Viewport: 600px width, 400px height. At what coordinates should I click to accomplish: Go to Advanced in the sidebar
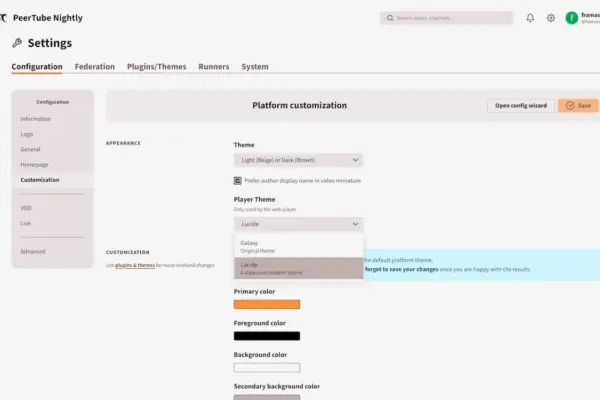click(33, 251)
